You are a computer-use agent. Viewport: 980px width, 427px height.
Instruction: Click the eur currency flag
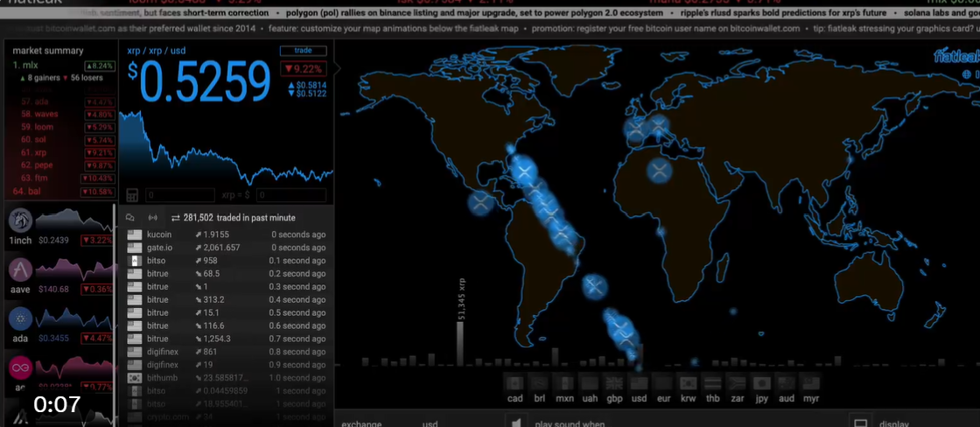coord(664,383)
